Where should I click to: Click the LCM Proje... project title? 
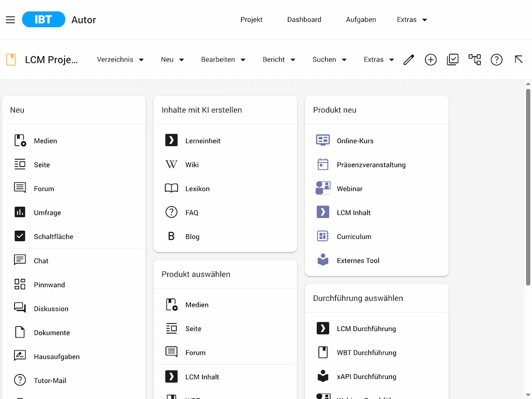pos(51,60)
